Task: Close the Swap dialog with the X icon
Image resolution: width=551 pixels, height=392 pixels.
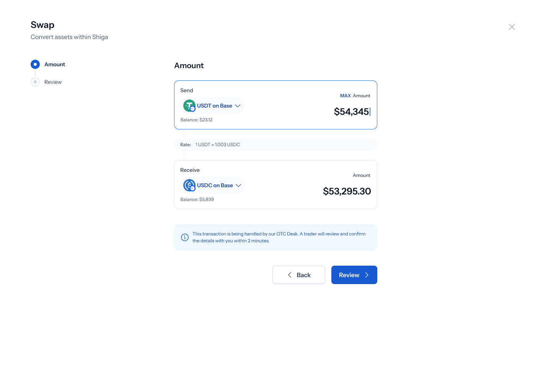Action: tap(512, 27)
